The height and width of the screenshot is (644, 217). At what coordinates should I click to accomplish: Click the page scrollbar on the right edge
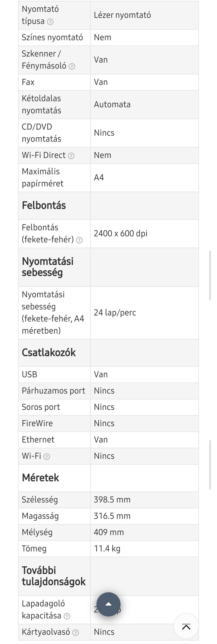210,275
